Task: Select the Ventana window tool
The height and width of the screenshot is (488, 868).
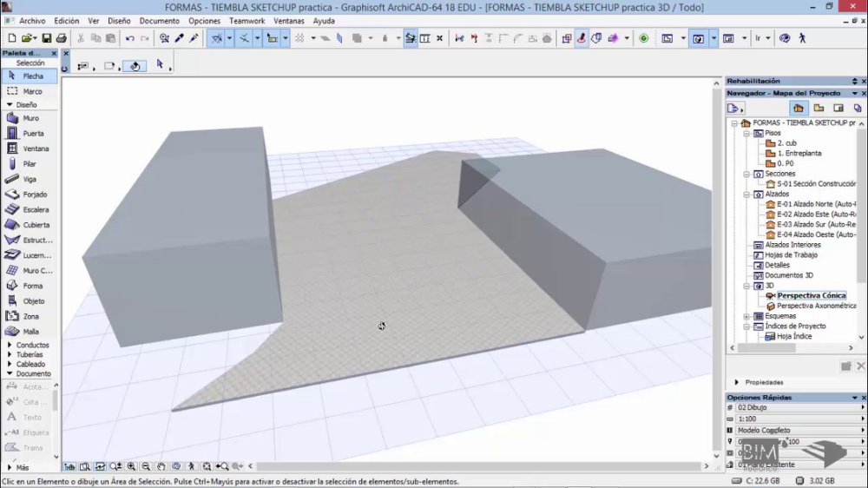Action: point(29,148)
